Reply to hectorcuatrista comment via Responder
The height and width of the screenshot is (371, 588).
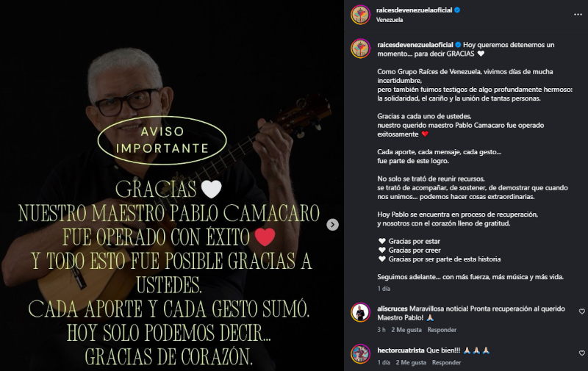click(x=446, y=362)
